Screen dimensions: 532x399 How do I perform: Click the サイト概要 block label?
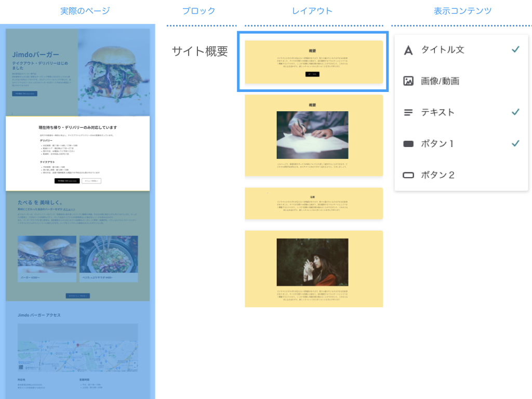pos(199,51)
